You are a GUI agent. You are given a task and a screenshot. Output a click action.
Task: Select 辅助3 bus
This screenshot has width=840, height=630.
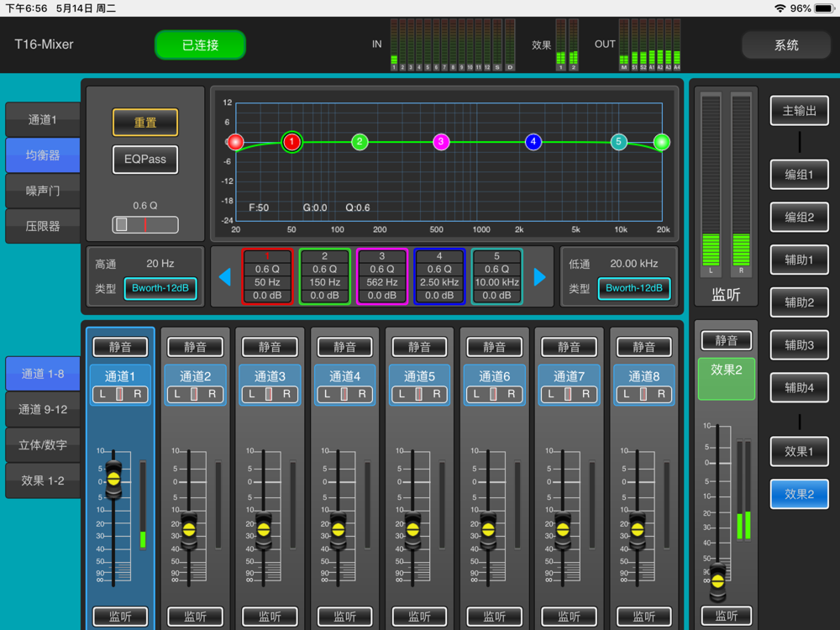pyautogui.click(x=800, y=345)
